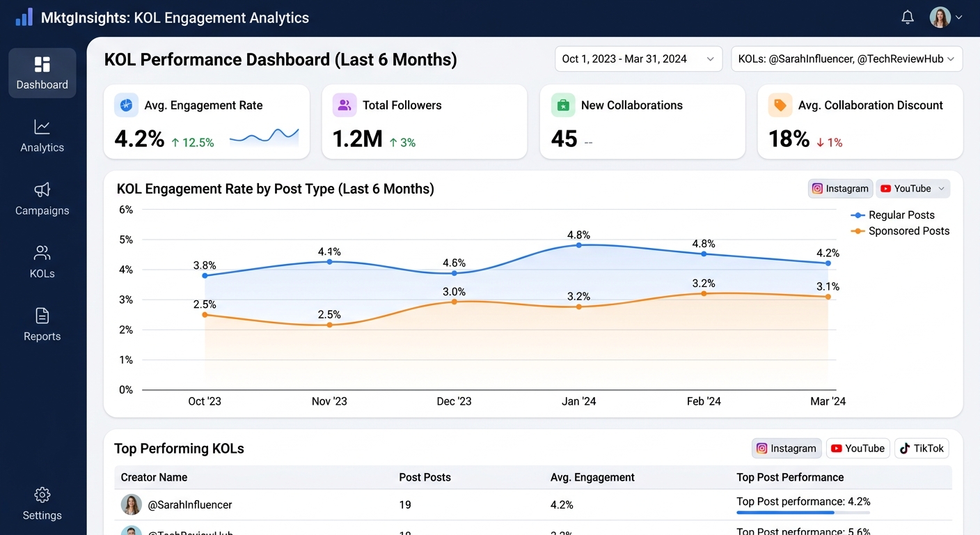The width and height of the screenshot is (980, 535).
Task: Open the user profile avatar menu
Action: tap(940, 17)
